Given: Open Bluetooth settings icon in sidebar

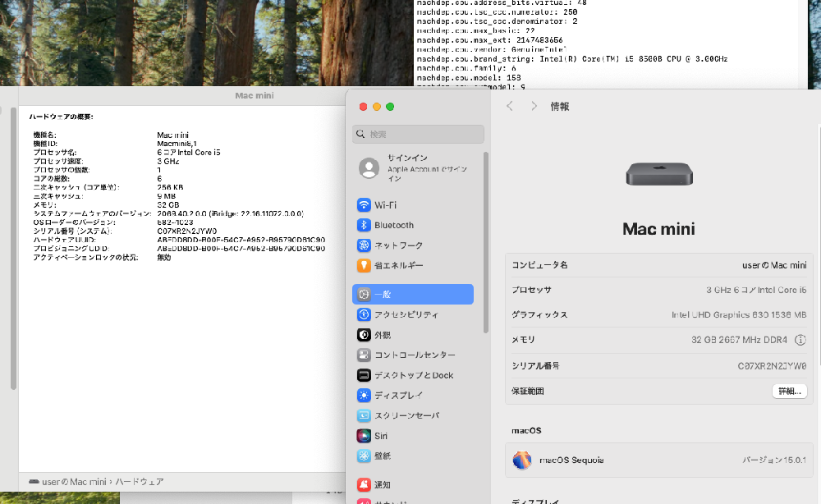Looking at the screenshot, I should pos(364,225).
